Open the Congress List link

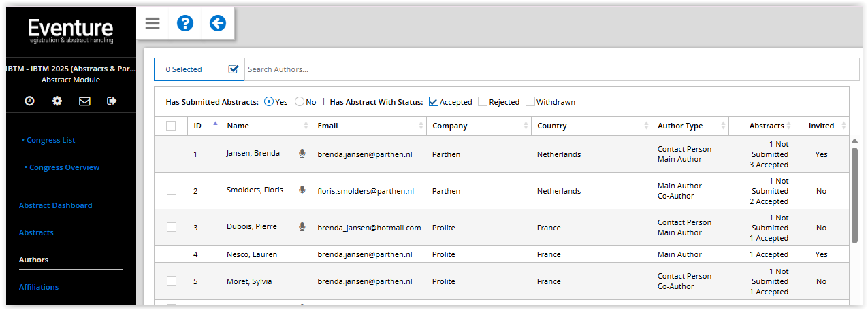tap(51, 140)
